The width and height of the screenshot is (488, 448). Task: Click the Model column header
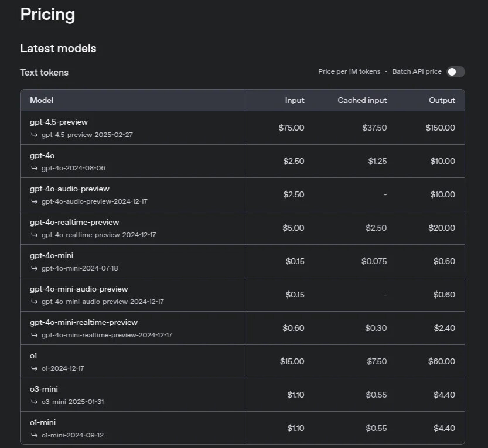(x=42, y=100)
